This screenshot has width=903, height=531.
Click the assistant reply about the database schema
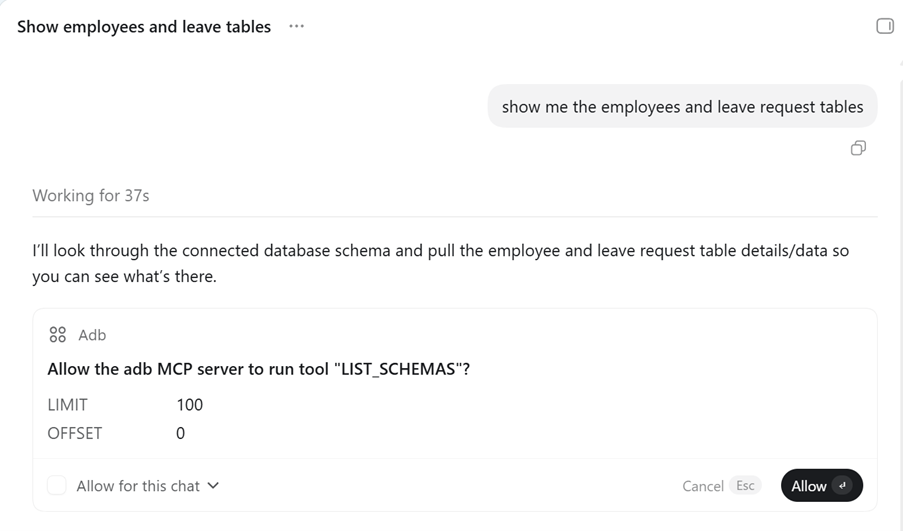441,263
